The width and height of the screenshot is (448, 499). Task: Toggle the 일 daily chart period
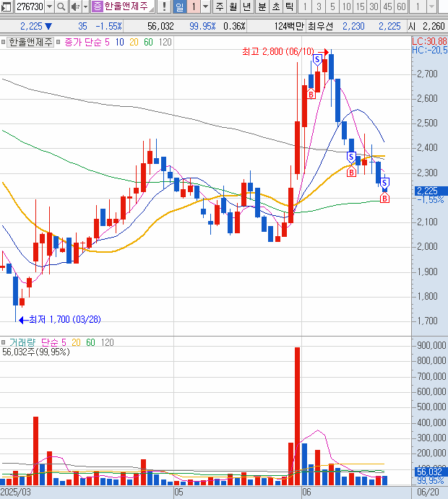(180, 7)
